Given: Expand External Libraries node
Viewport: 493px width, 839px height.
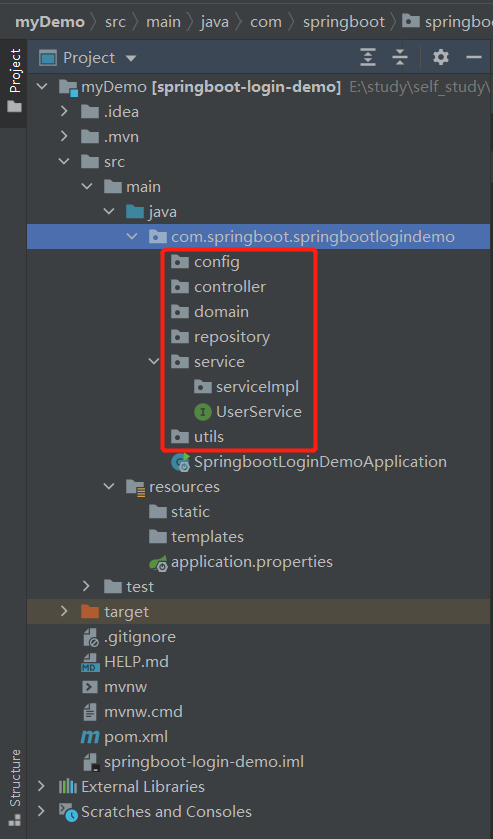Looking at the screenshot, I should tap(41, 786).
